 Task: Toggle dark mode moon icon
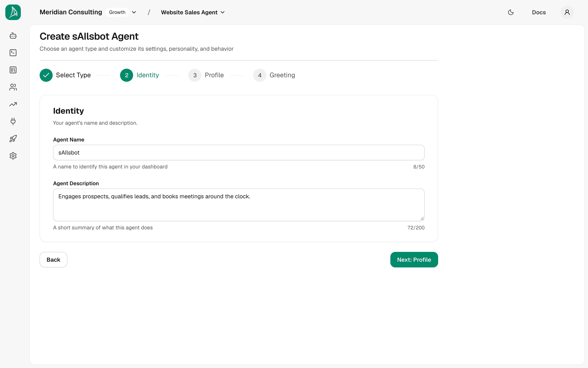click(x=511, y=12)
